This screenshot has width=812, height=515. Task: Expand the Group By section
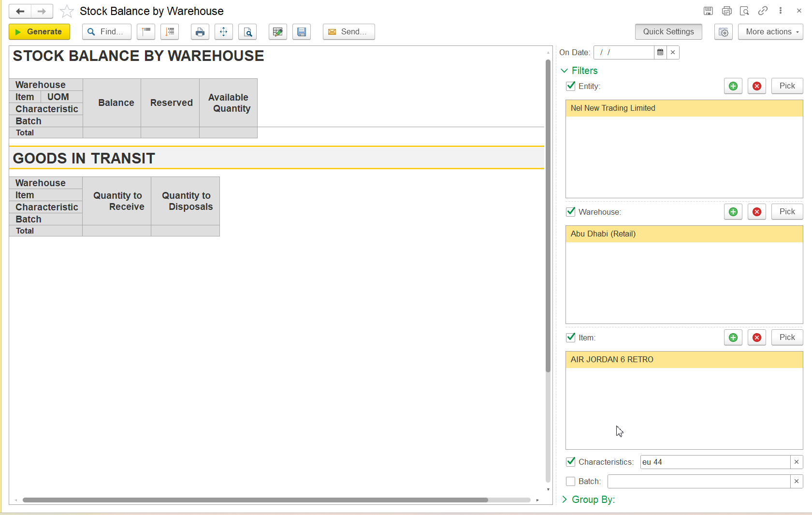pos(564,500)
